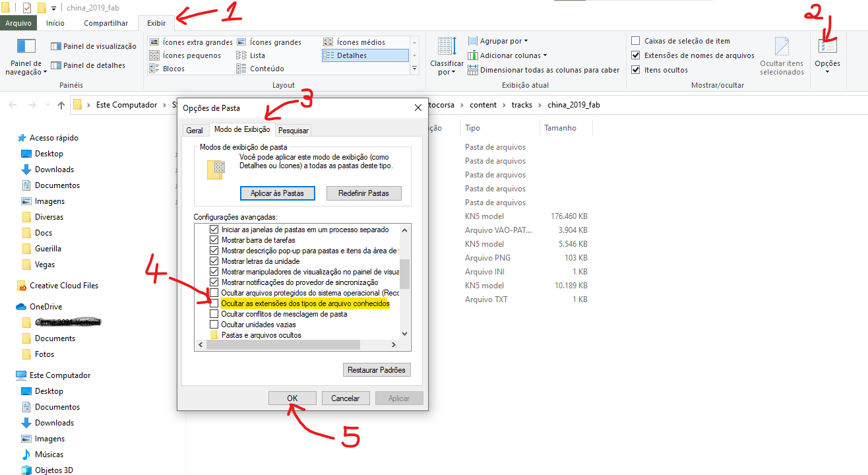Click Aplicar às Pastas button
The height and width of the screenshot is (475, 868).
coord(277,193)
